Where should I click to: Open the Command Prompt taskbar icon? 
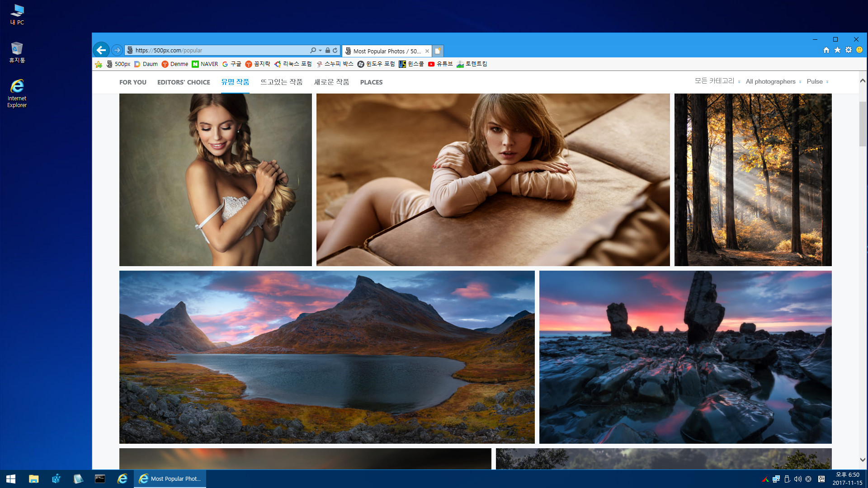coord(100,479)
